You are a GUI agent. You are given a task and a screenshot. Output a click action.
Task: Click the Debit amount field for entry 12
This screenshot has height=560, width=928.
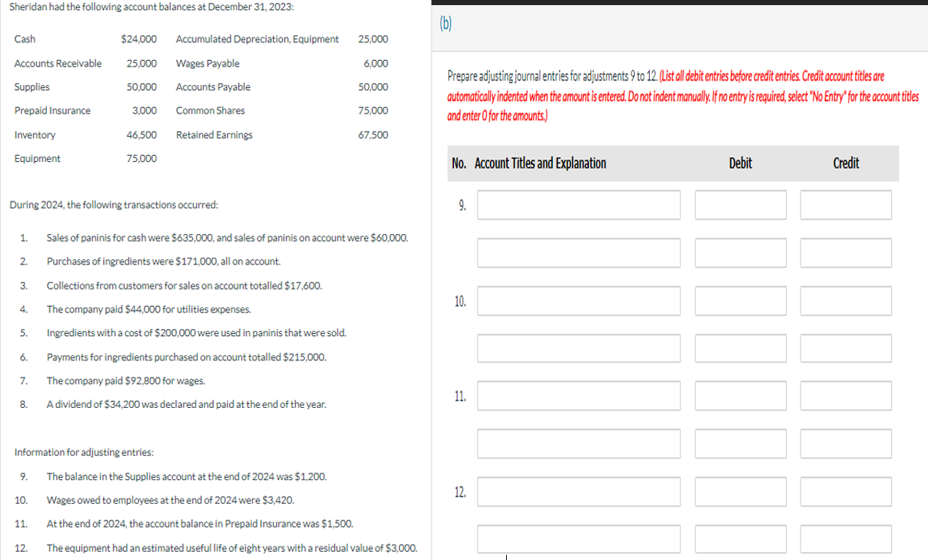coord(740,492)
